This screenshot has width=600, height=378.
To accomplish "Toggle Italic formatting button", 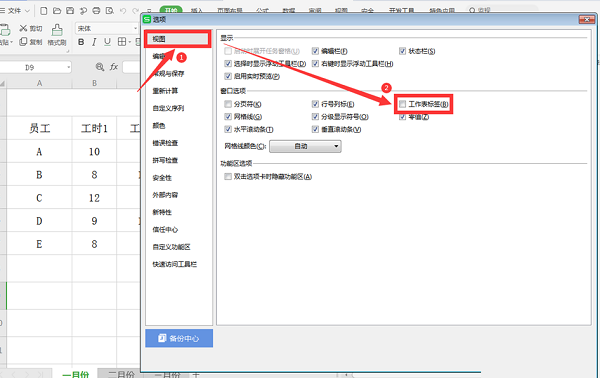I will pos(94,42).
